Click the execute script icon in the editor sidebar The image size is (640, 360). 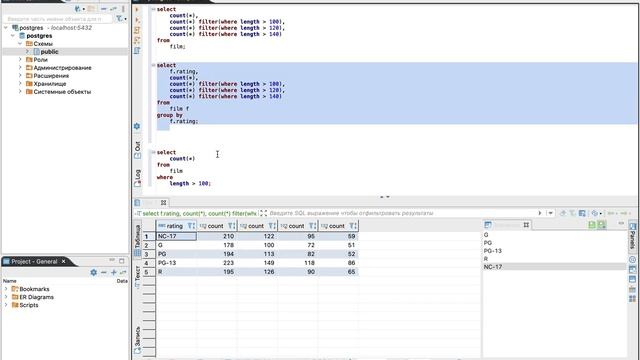[x=137, y=30]
